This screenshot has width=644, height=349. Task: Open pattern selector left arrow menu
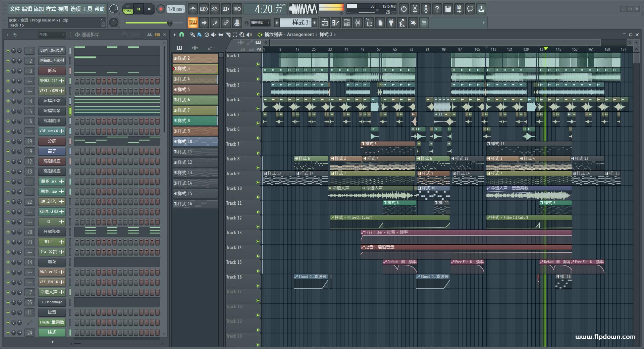(x=277, y=22)
